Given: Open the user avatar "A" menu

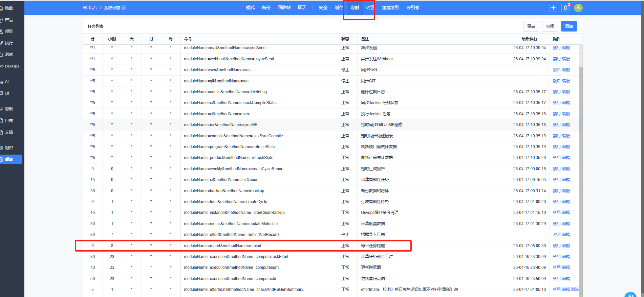Looking at the screenshot, I should 578,8.
